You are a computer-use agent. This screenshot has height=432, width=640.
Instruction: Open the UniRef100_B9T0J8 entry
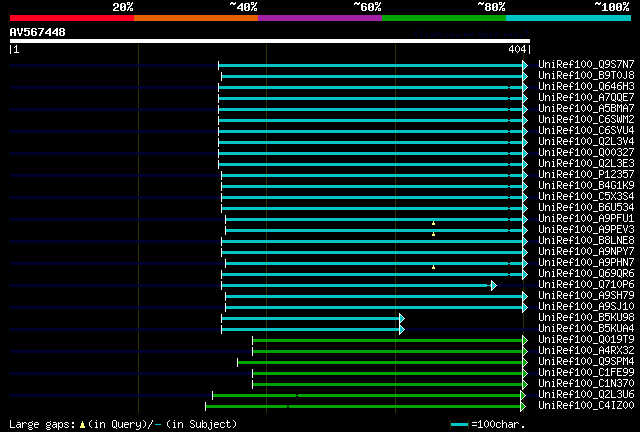click(586, 75)
